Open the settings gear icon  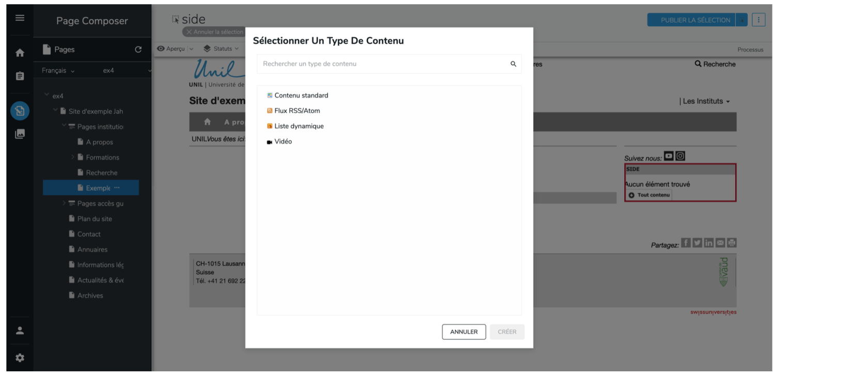20,358
